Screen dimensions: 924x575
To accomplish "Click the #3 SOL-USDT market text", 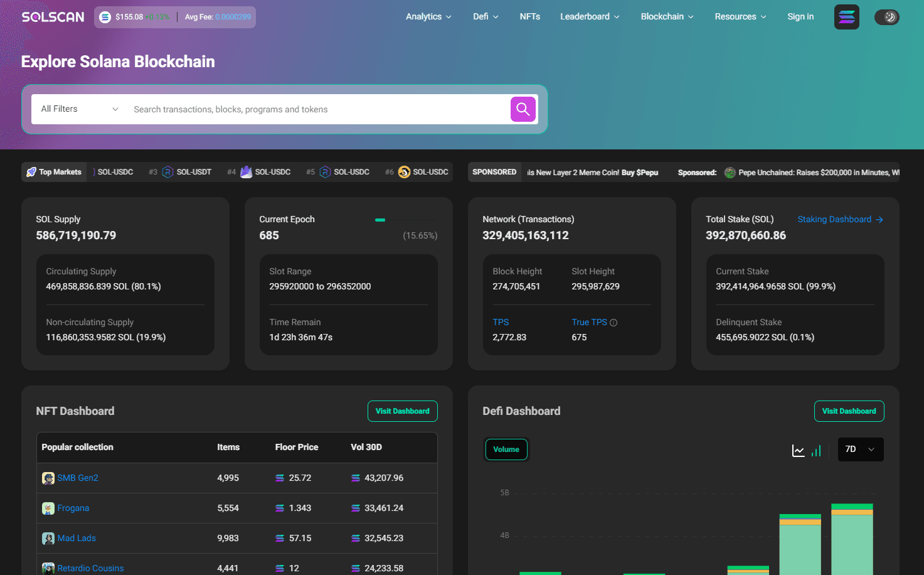I will (x=194, y=172).
